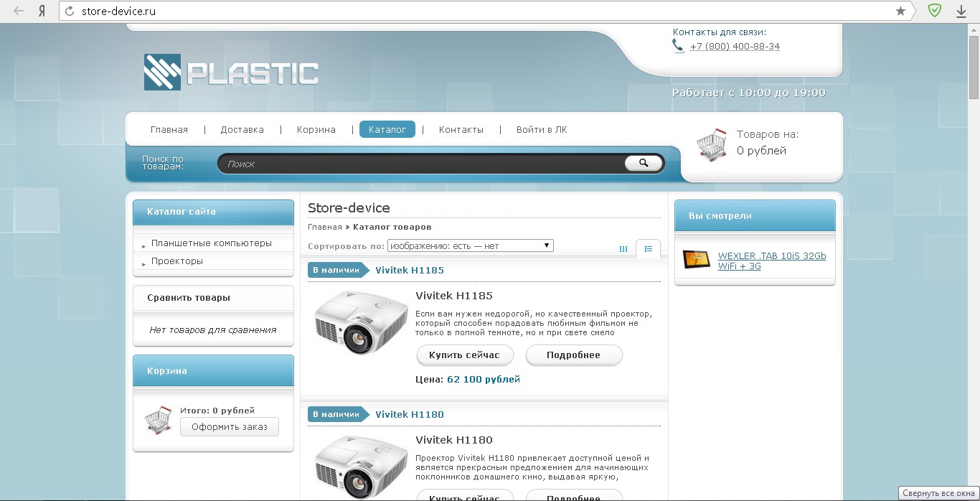
Task: Click Главная breadcrumb link
Action: 325,227
